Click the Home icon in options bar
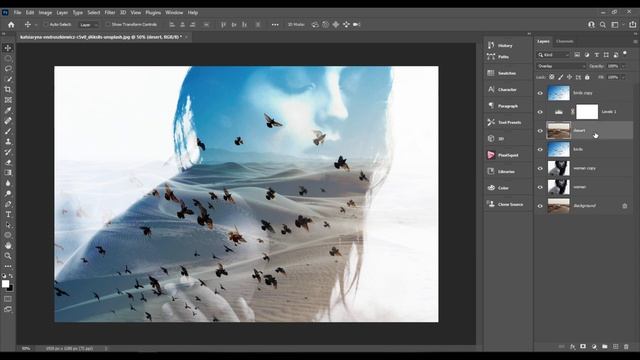Image resolution: width=640 pixels, height=360 pixels. pyautogui.click(x=11, y=25)
